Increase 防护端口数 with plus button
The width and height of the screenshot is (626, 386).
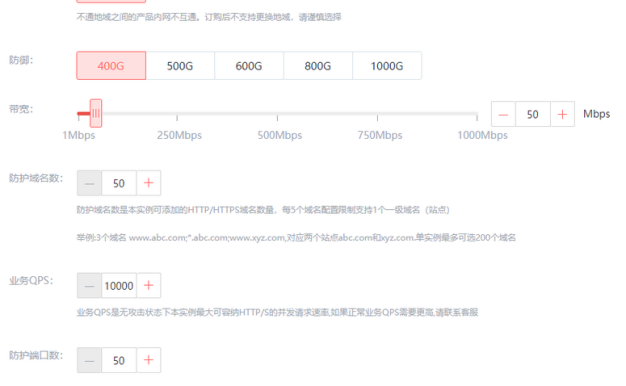pyautogui.click(x=149, y=360)
